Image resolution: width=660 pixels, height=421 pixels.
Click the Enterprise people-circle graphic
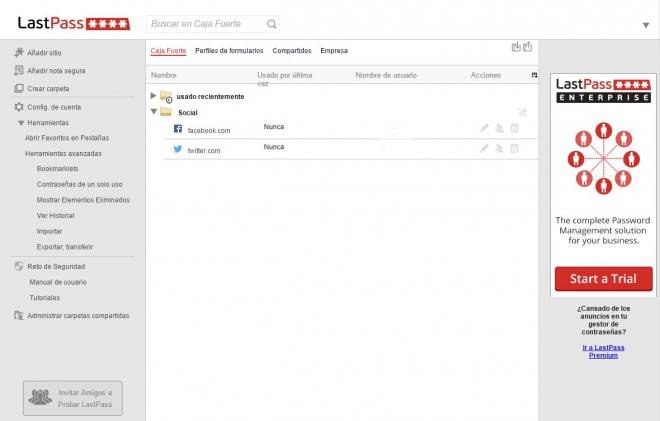click(x=604, y=158)
